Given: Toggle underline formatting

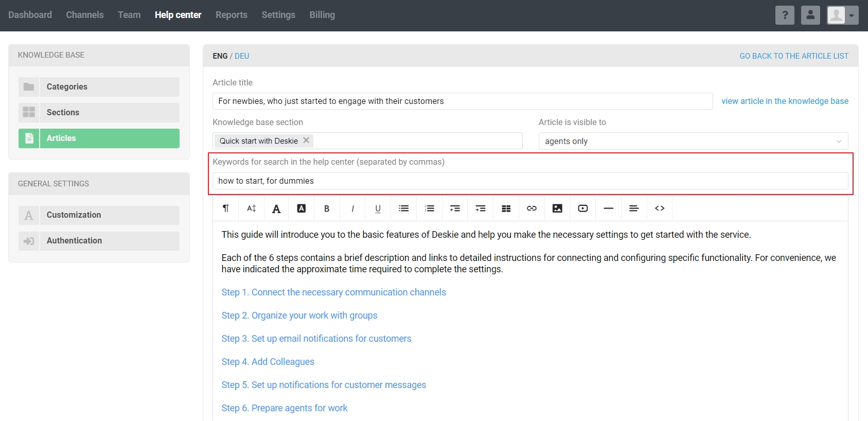Looking at the screenshot, I should 378,208.
